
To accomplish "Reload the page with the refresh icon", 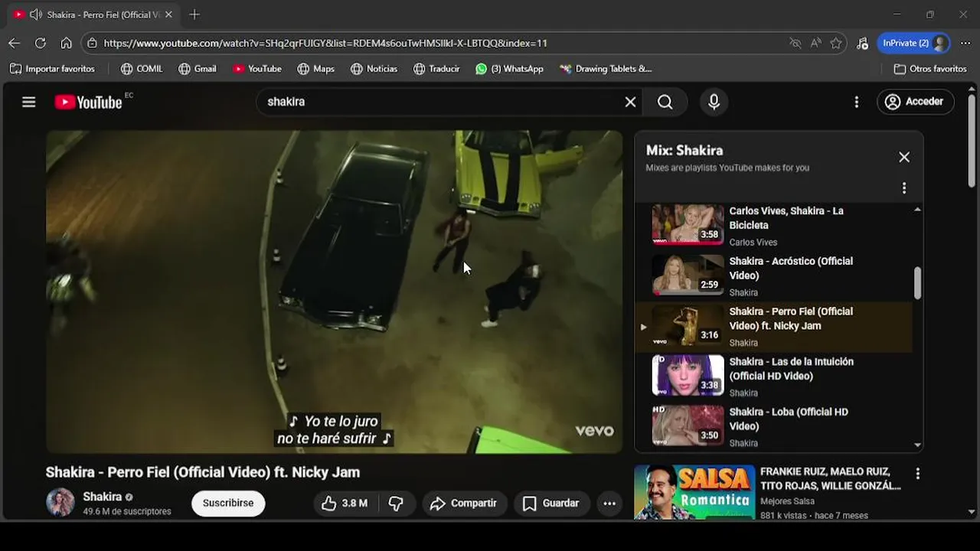I will [x=41, y=44].
